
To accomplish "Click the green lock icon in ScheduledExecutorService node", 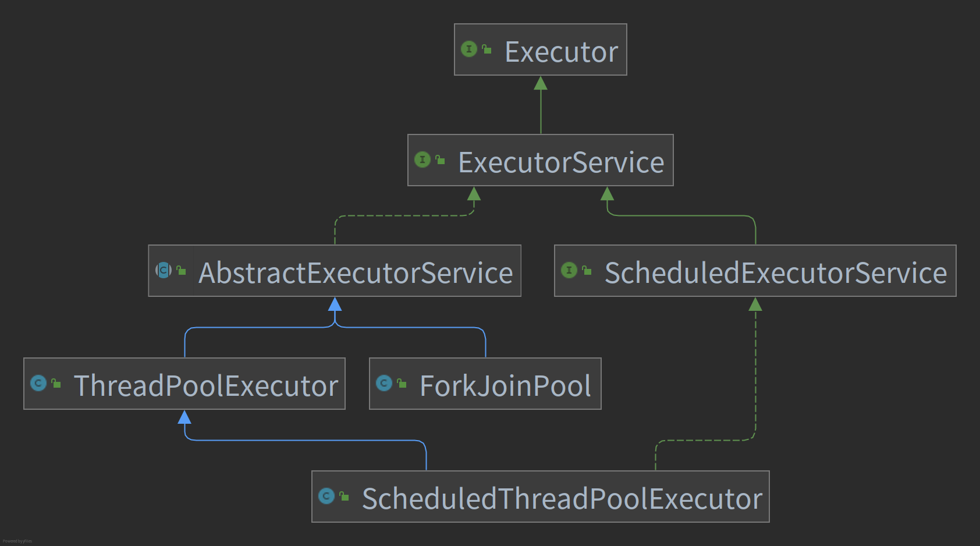I will point(587,271).
